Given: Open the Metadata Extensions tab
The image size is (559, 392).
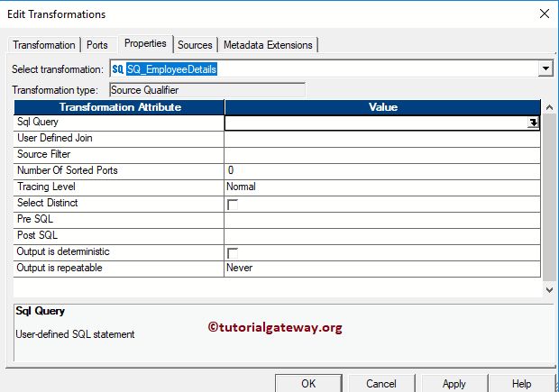Looking at the screenshot, I should [x=268, y=45].
